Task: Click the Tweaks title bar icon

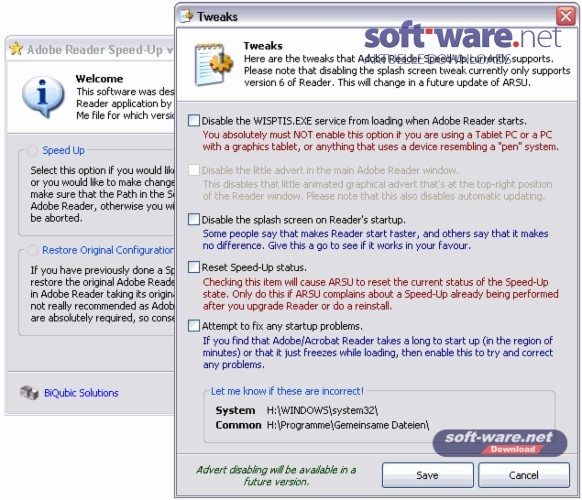Action: [187, 16]
